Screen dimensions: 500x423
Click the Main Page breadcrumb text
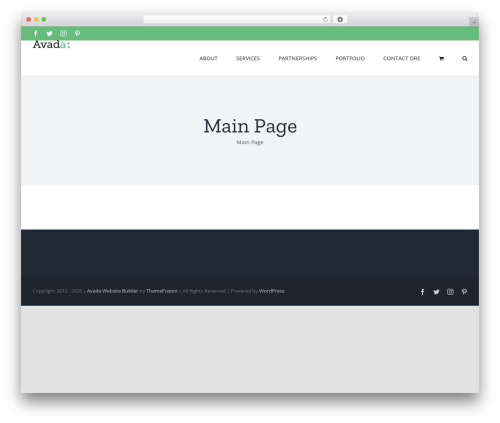[x=250, y=142]
